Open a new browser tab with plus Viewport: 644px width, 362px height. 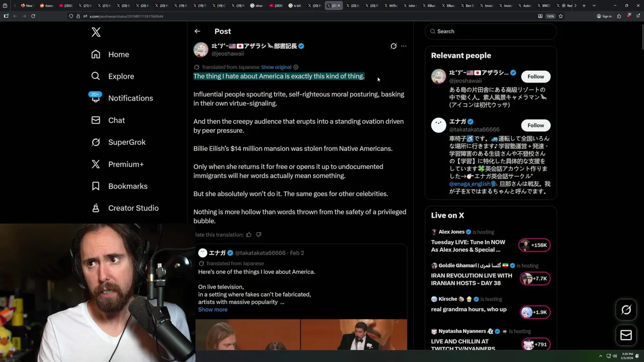[x=584, y=6]
